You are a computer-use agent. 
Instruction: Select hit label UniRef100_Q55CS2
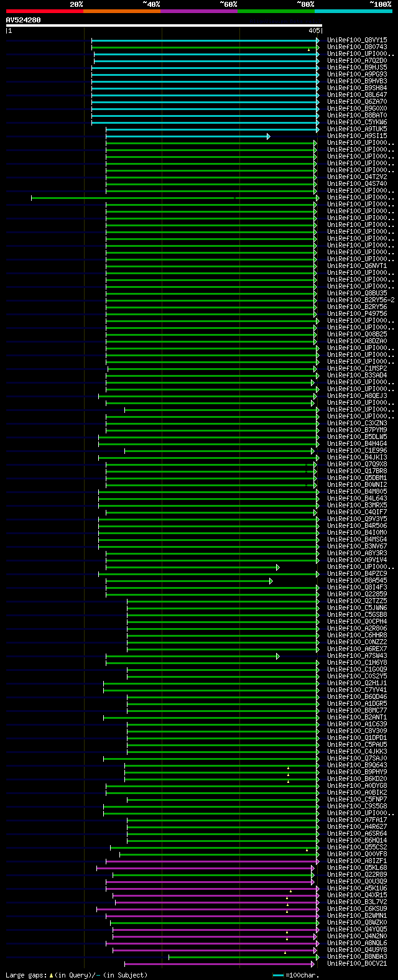click(357, 847)
